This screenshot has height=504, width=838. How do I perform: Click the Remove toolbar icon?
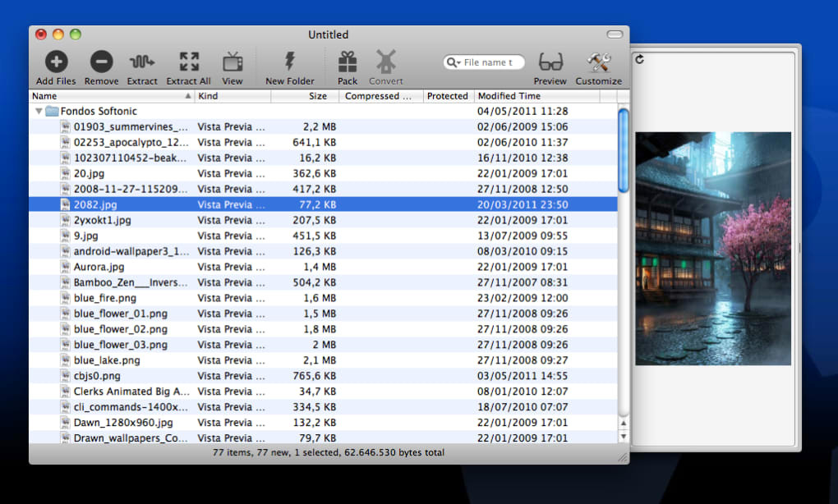(x=101, y=62)
